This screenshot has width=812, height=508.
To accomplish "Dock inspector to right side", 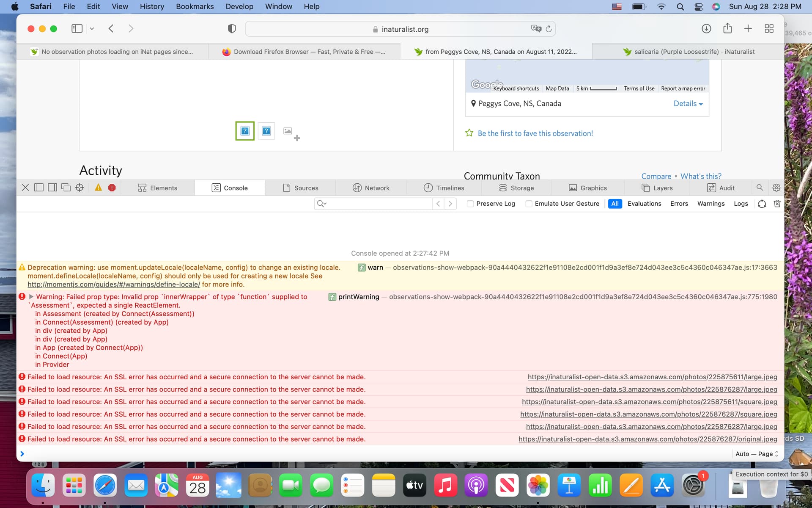I will tap(52, 188).
